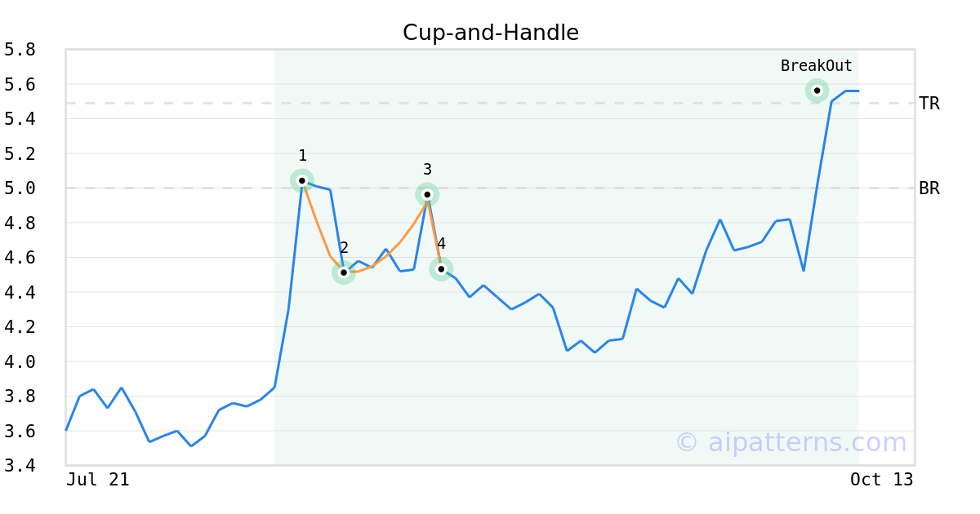Click the Jul 21 start date label
The image size is (980, 514).
(98, 480)
